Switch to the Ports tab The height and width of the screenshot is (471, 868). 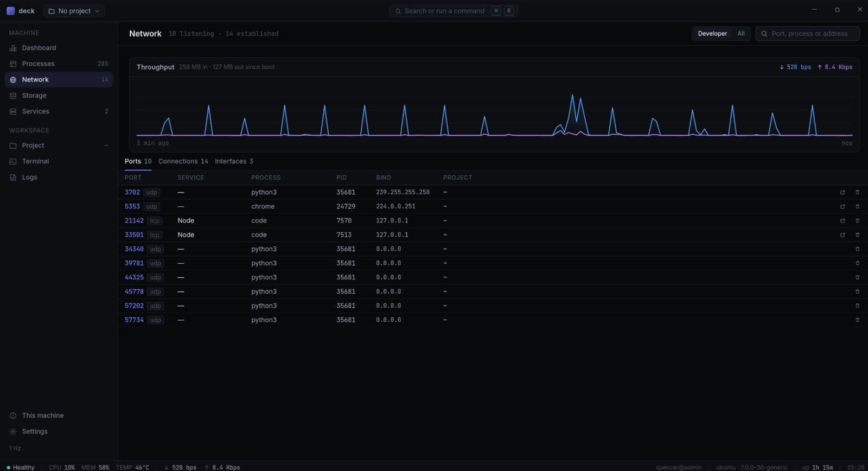138,161
